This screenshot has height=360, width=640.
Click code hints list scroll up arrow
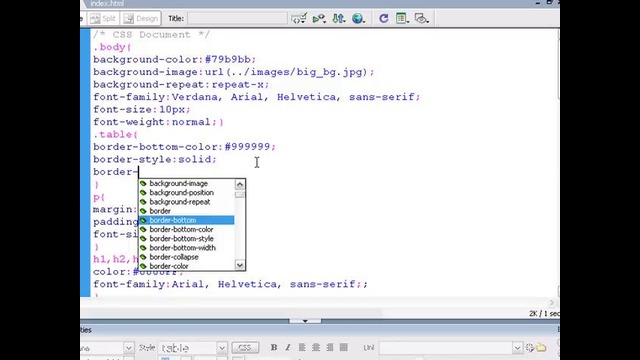click(x=240, y=184)
